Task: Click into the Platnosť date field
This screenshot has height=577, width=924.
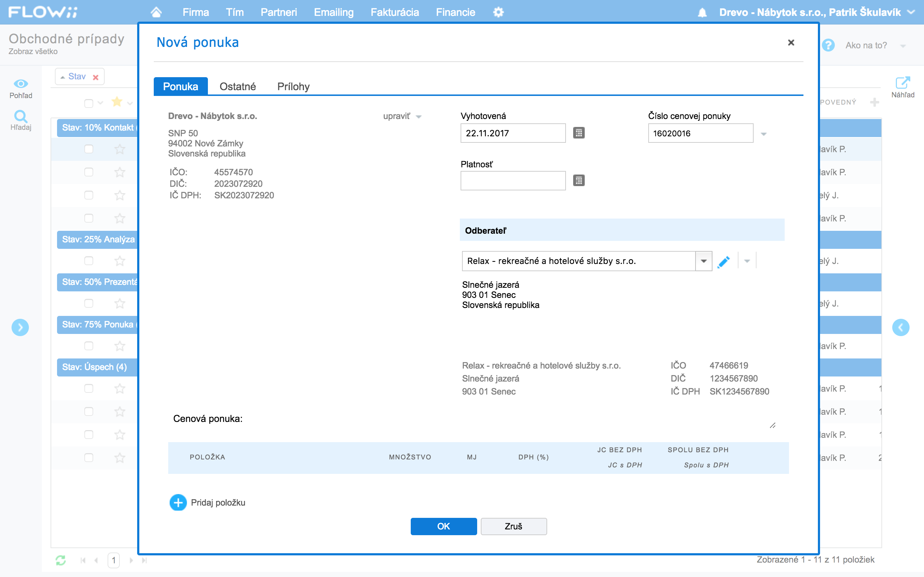Action: point(513,181)
